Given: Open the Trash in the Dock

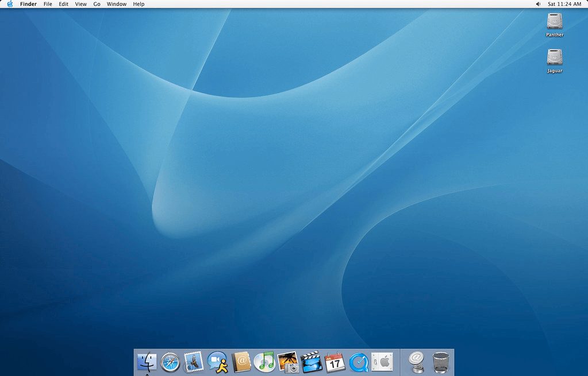Looking at the screenshot, I should (440, 363).
